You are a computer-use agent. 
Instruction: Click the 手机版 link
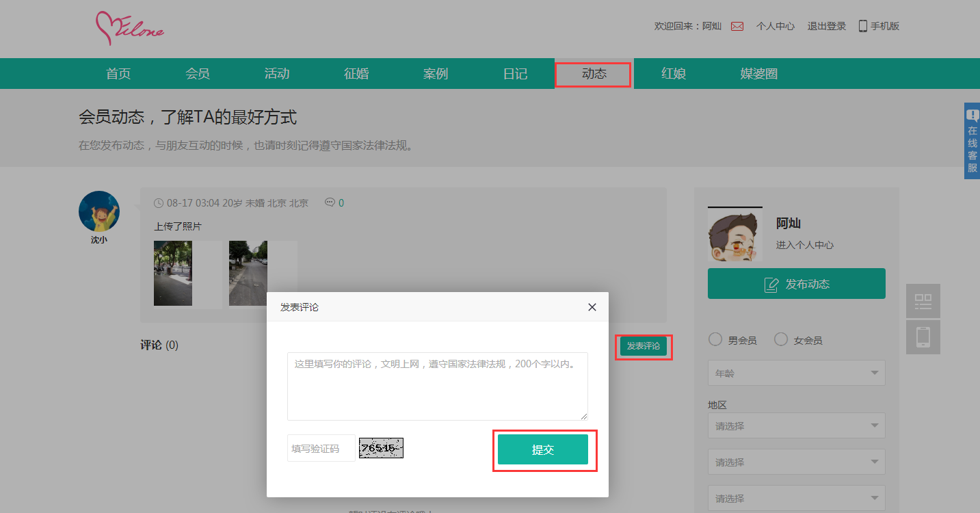(885, 26)
